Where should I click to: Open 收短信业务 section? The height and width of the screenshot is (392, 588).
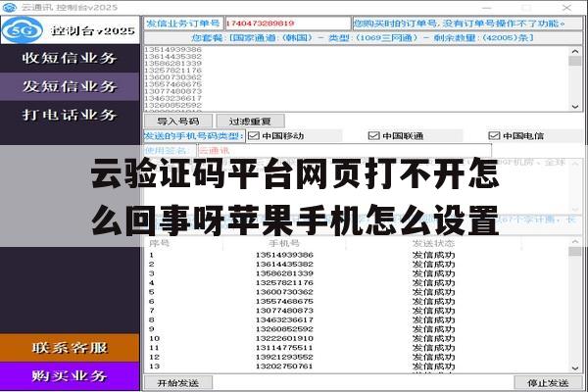click(x=70, y=58)
